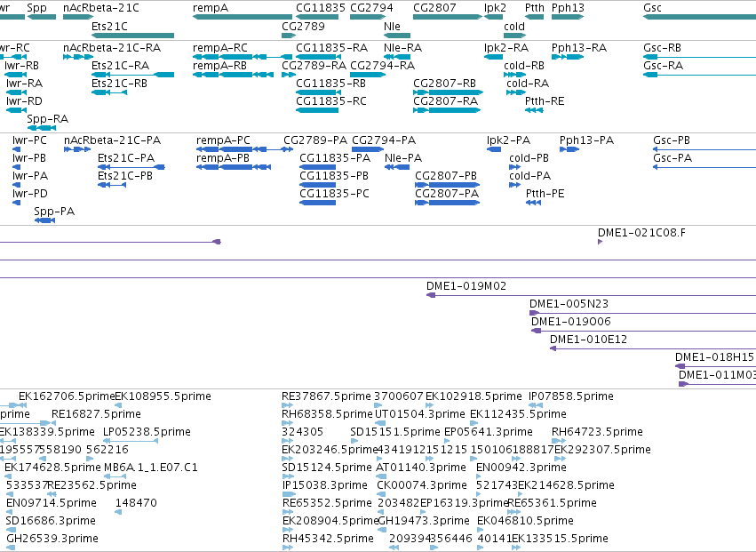
Task: Select the Ptth-PE protein label
Action: click(x=545, y=194)
